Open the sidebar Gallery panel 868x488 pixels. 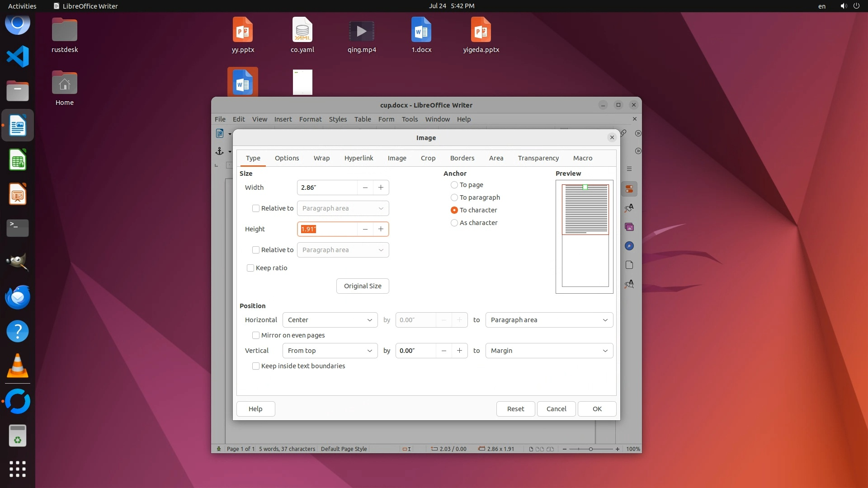pos(629,227)
